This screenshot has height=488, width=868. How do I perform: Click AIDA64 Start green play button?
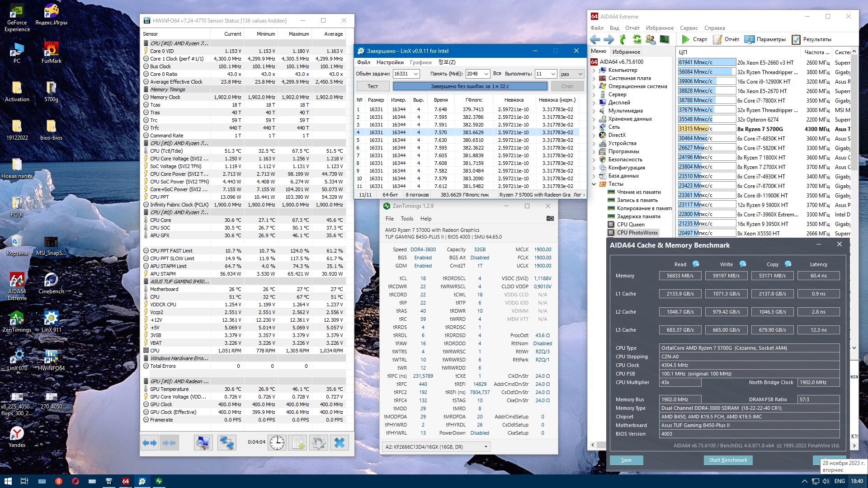point(685,39)
